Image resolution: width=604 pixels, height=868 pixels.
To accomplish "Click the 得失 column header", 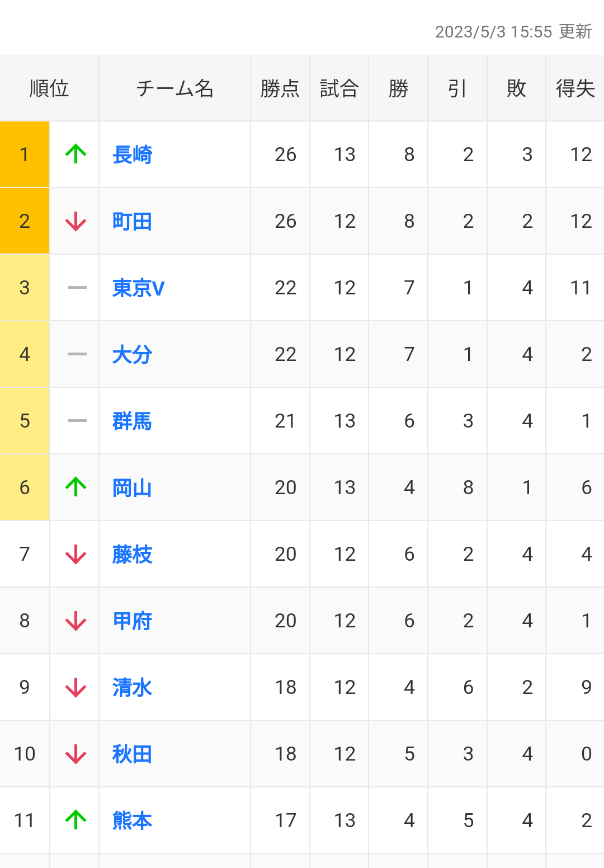I will pos(575,88).
